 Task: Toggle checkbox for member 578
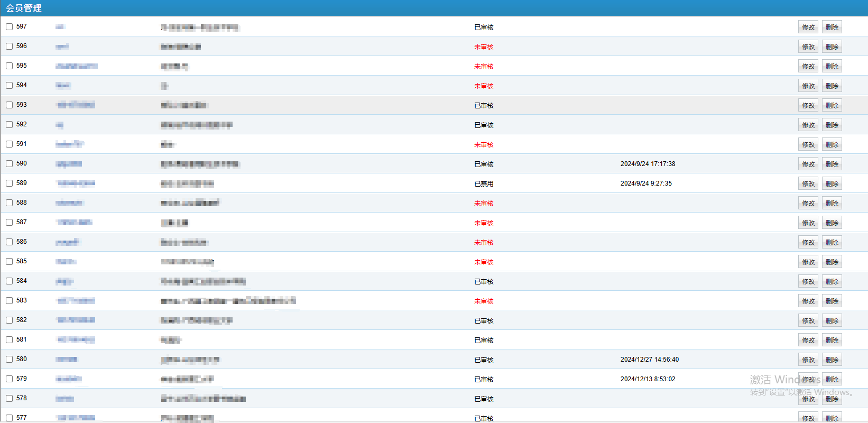tap(10, 398)
